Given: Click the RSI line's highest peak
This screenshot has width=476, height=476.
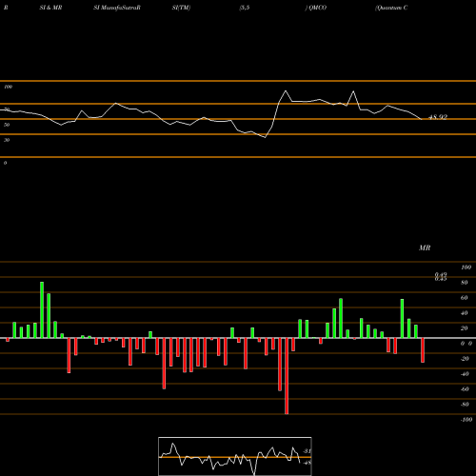Looking at the screenshot, I should [x=286, y=91].
